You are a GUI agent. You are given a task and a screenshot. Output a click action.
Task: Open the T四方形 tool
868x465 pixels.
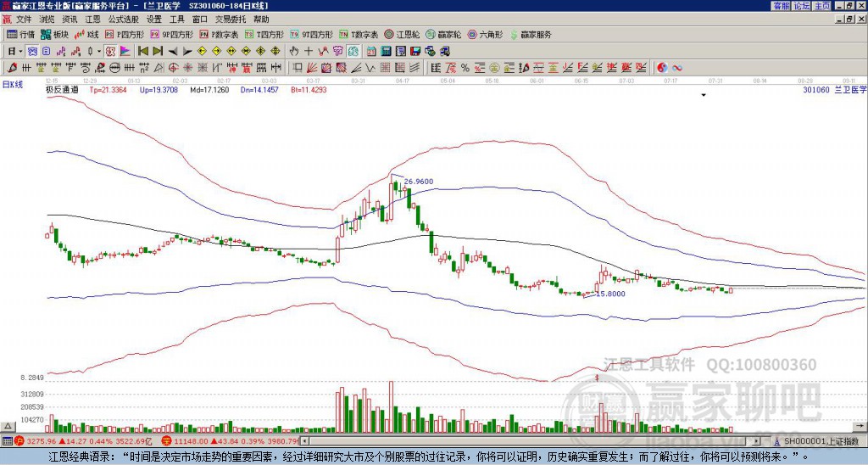[264, 34]
